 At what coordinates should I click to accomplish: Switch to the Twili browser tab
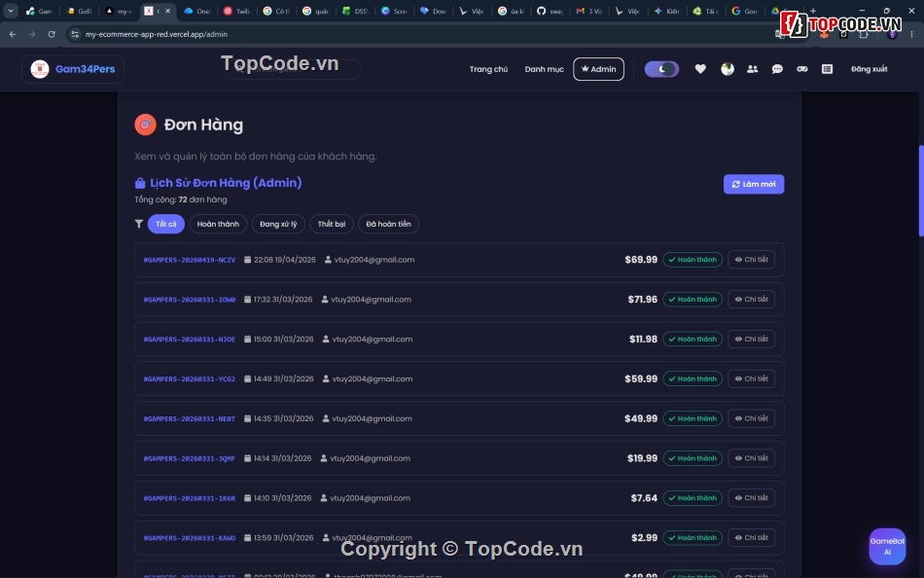tap(237, 11)
